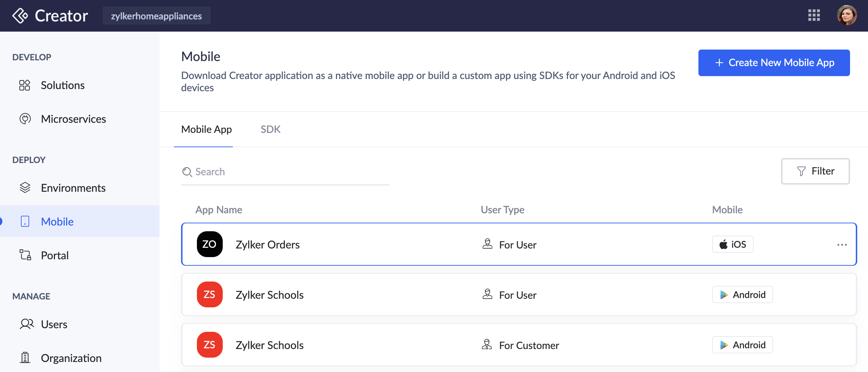Screen dimensions: 868x372
Task: Select Environments under Deploy
Action: (73, 187)
